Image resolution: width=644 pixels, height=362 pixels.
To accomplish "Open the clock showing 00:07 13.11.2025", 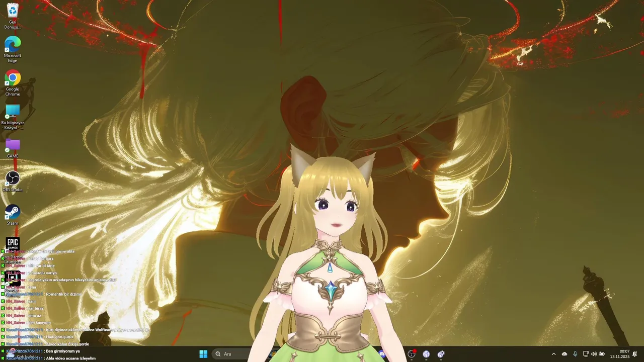I will click(620, 354).
